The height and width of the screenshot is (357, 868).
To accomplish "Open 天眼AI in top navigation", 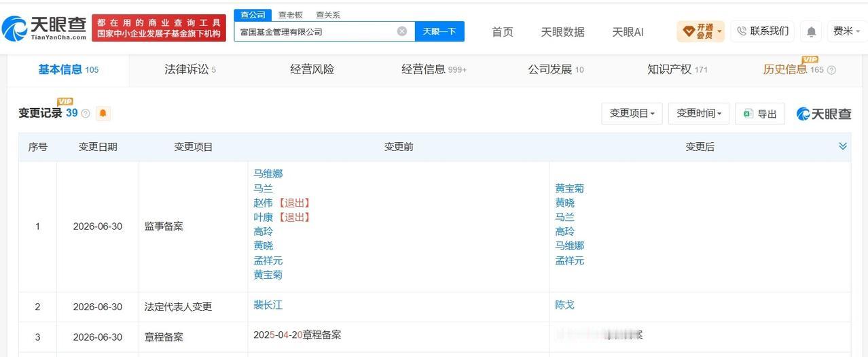I will click(628, 32).
